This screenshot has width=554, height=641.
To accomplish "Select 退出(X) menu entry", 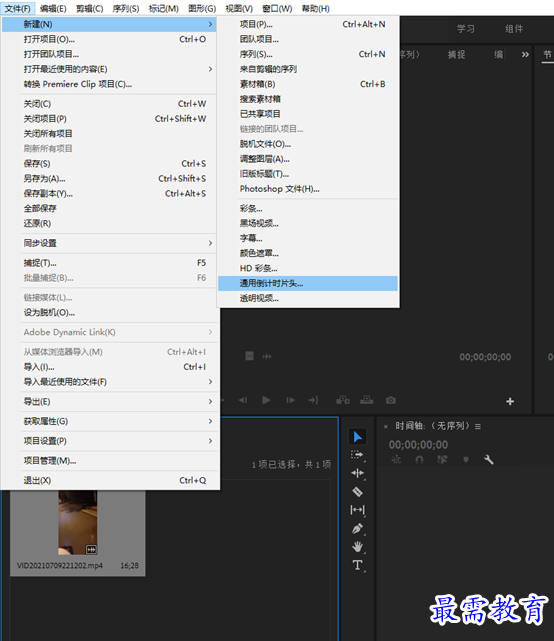I will [x=110, y=480].
